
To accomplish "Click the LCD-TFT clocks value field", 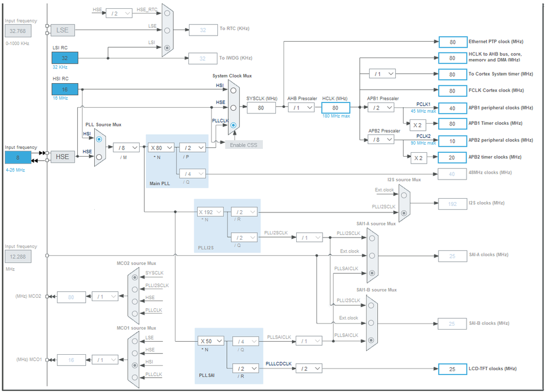I will 452,369.
